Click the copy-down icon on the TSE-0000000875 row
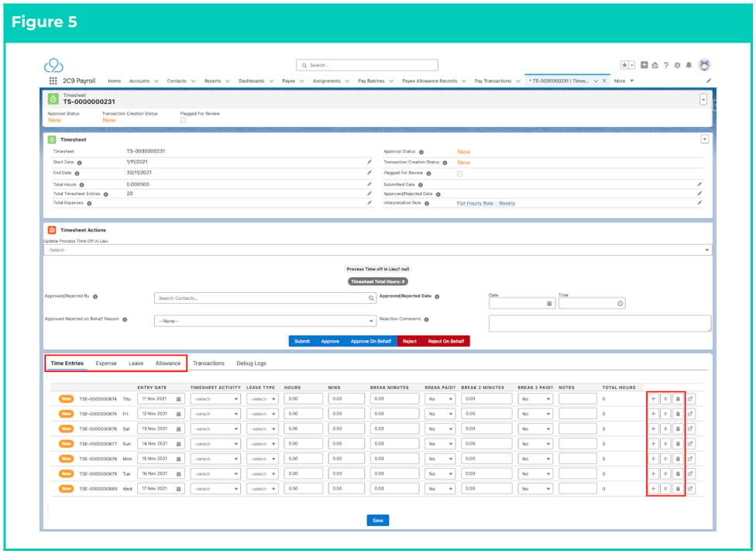The height and width of the screenshot is (554, 756). click(x=666, y=414)
